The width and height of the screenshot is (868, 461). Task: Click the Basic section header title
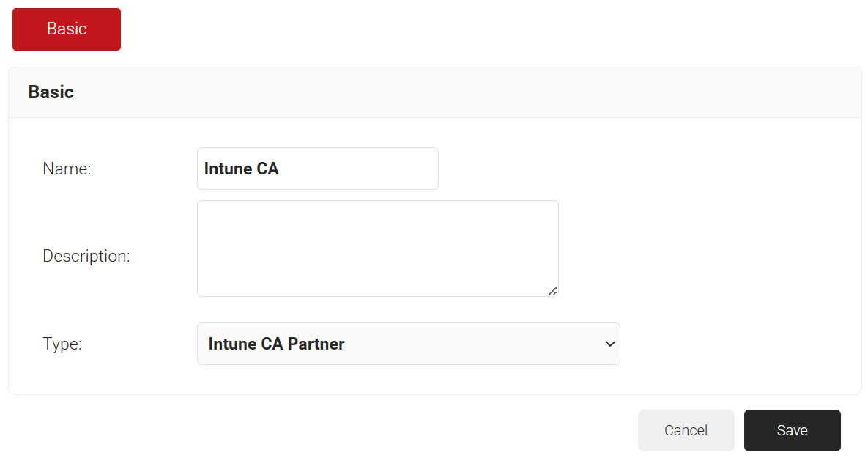pyautogui.click(x=51, y=92)
